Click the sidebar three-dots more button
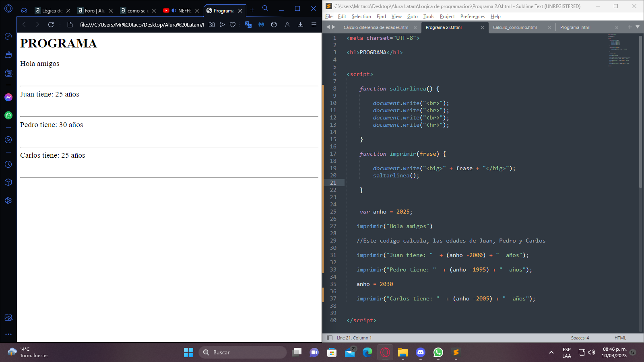644x362 pixels. pos(8,334)
